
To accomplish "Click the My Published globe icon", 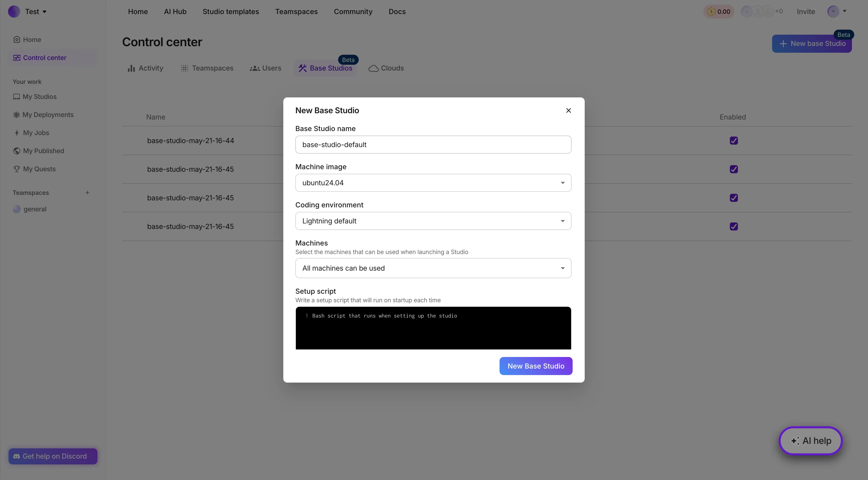I will [x=17, y=151].
